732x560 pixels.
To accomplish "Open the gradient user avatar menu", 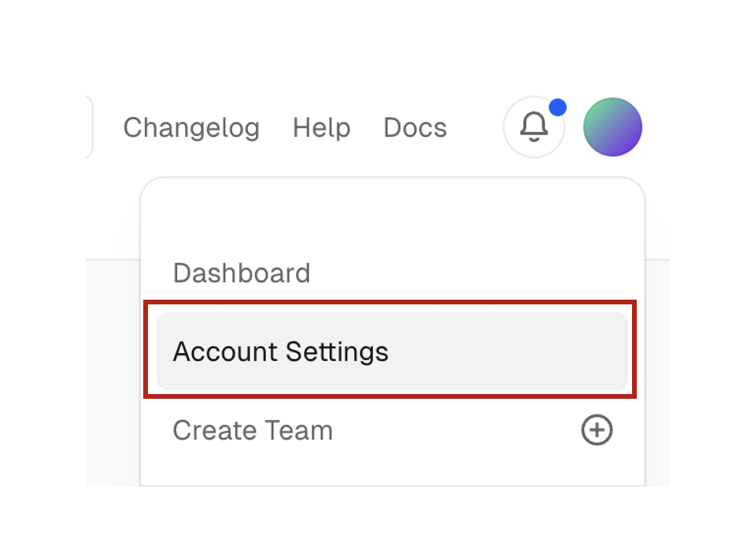I will pos(612,127).
